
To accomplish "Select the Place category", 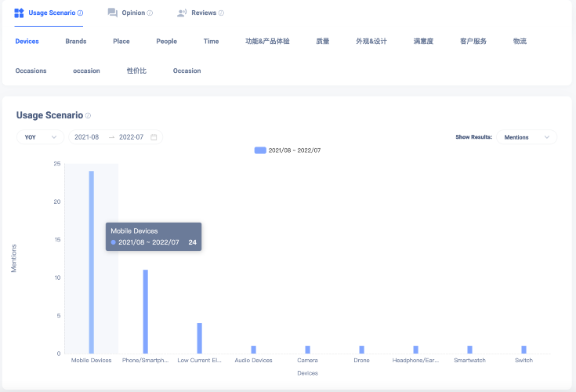I will pos(121,41).
